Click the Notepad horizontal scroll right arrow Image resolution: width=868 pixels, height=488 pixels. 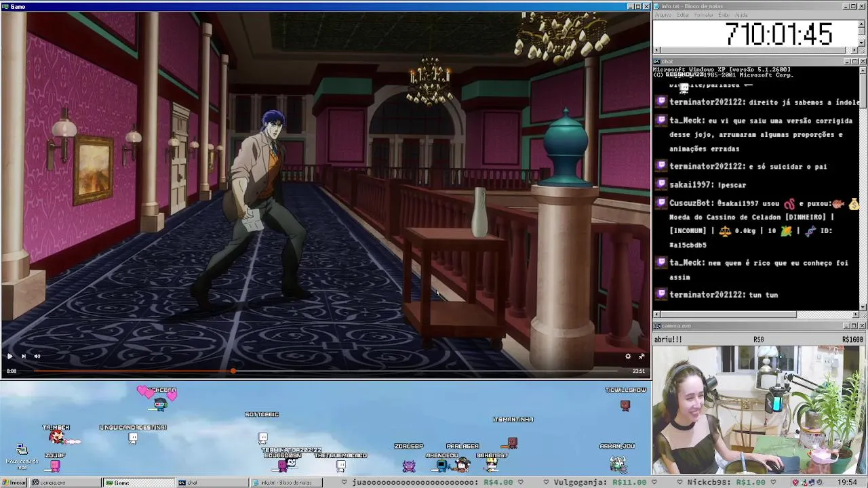pyautogui.click(x=855, y=50)
